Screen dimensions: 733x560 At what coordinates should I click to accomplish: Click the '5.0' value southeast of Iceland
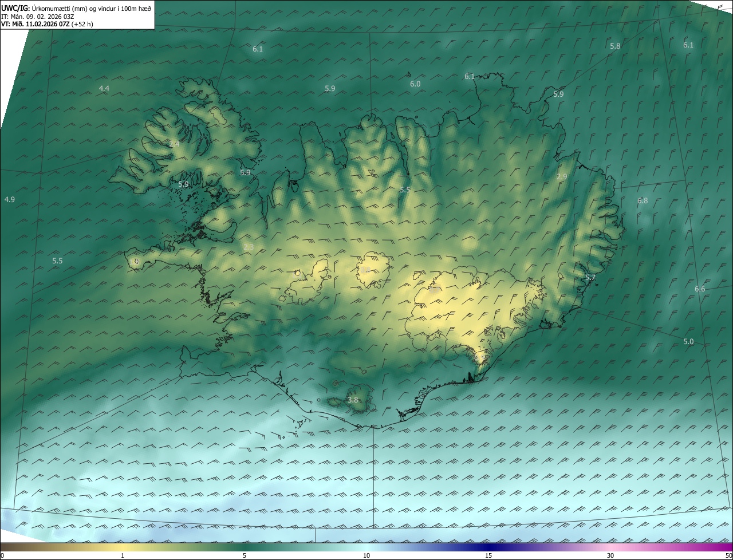click(688, 342)
